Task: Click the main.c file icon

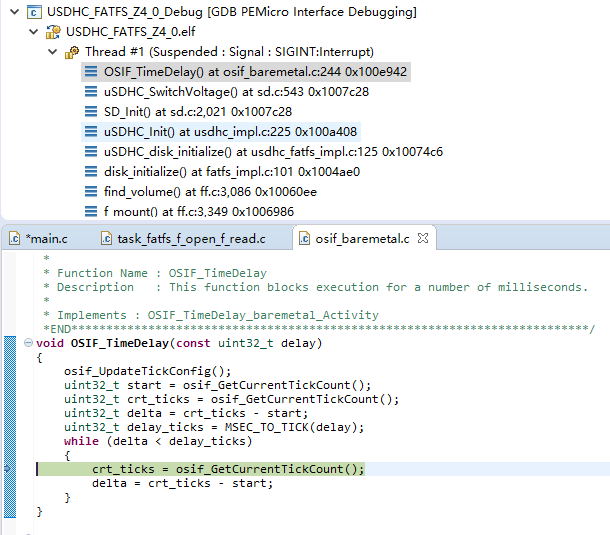Action: click(x=14, y=239)
